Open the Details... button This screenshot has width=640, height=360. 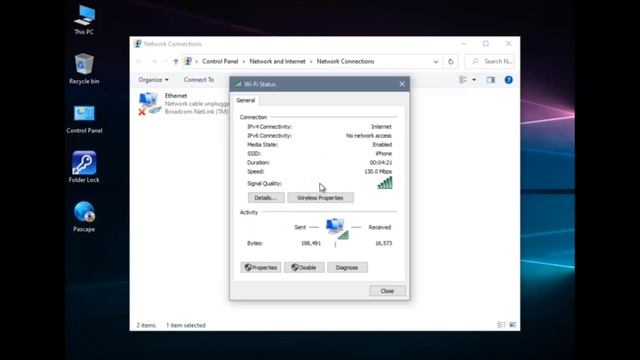coord(266,198)
